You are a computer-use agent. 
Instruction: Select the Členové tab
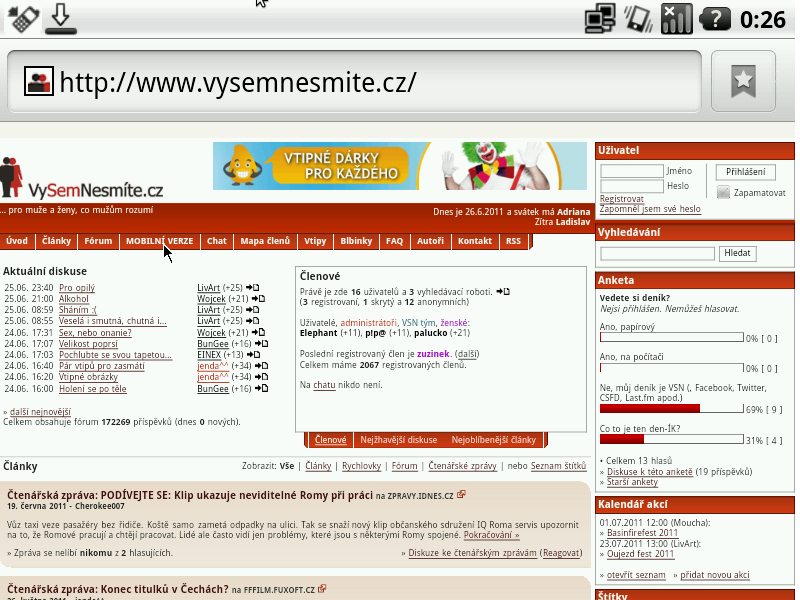pyautogui.click(x=330, y=440)
